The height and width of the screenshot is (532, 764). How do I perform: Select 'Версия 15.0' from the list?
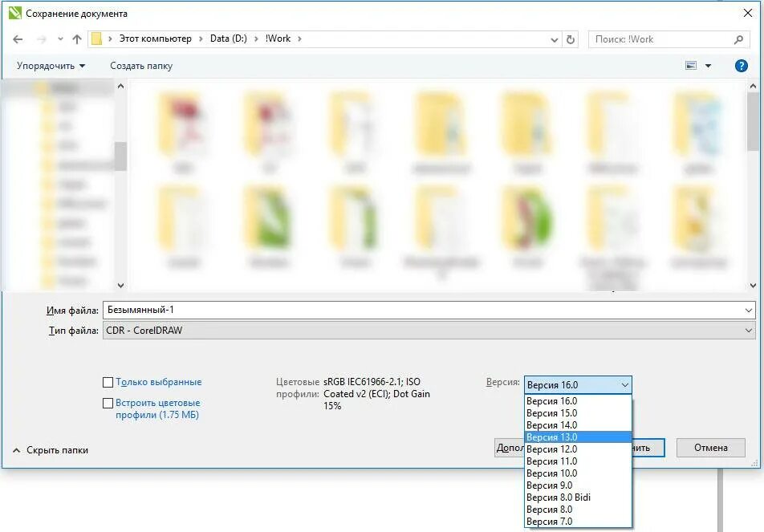tap(578, 413)
